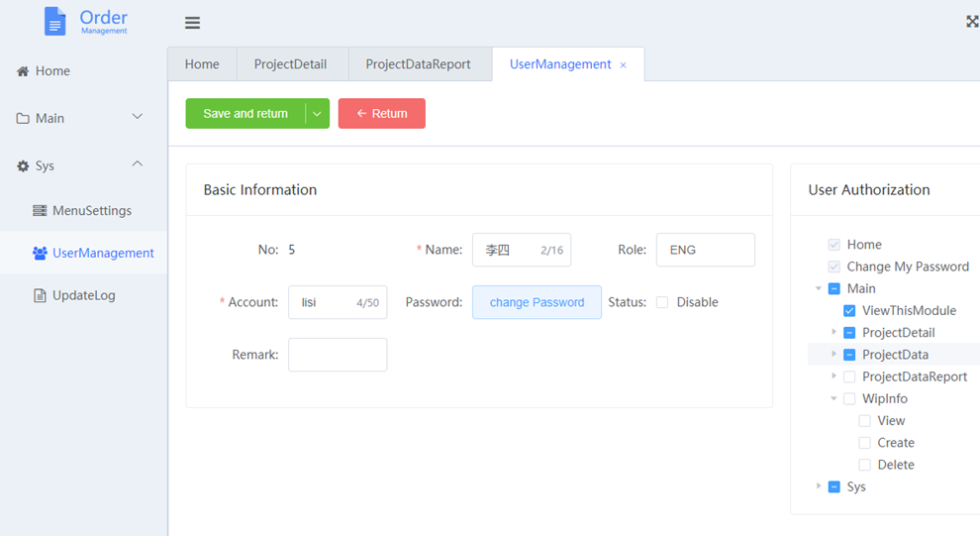Click the Order Management document logo
The image size is (980, 536).
(55, 21)
